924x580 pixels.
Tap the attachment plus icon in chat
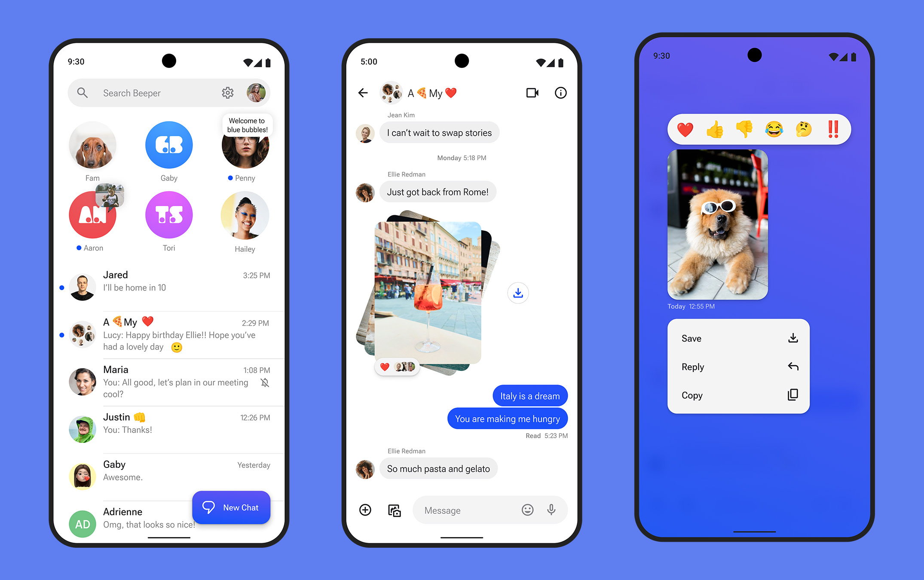pyautogui.click(x=365, y=509)
